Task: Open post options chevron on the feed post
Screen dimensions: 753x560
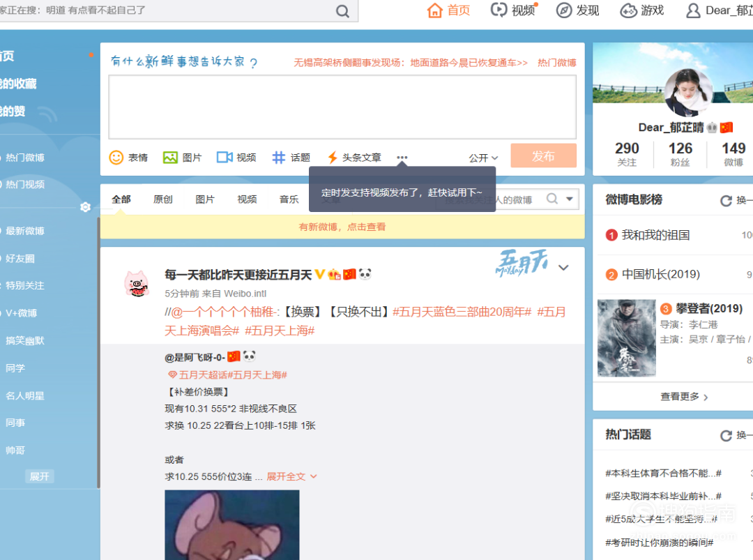Action: pos(564,268)
